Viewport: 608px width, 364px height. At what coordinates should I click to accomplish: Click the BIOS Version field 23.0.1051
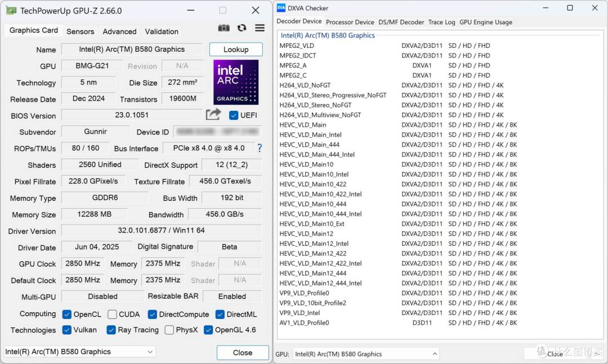[132, 115]
